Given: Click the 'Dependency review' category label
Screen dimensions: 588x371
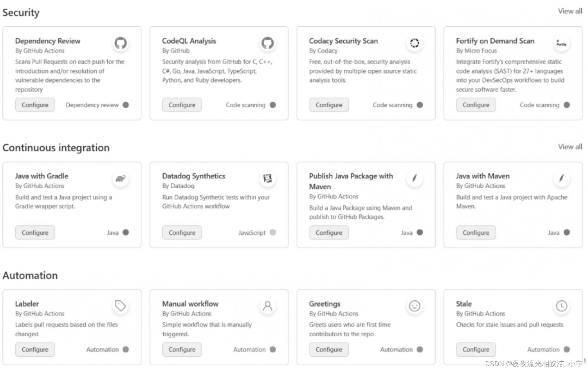Looking at the screenshot, I should pos(92,105).
